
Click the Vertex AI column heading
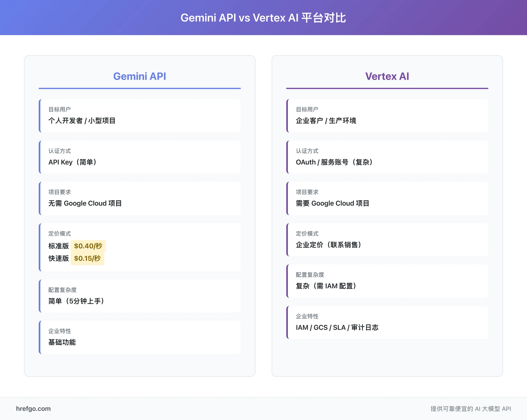(387, 76)
